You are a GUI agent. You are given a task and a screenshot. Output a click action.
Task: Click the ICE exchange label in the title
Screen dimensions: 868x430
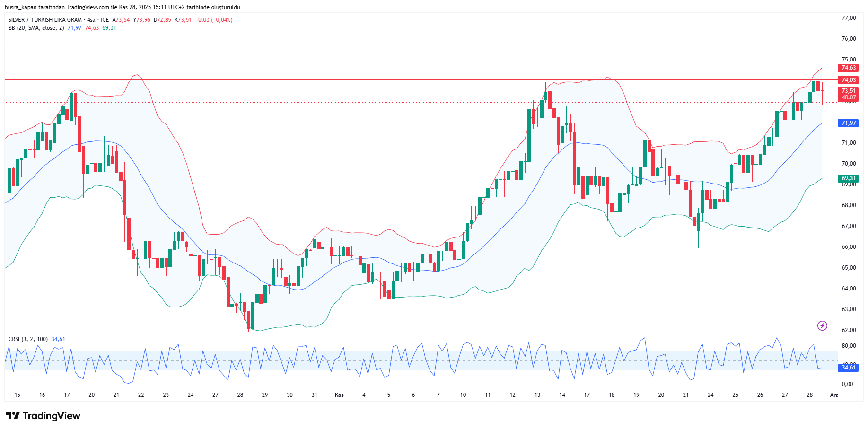105,20
